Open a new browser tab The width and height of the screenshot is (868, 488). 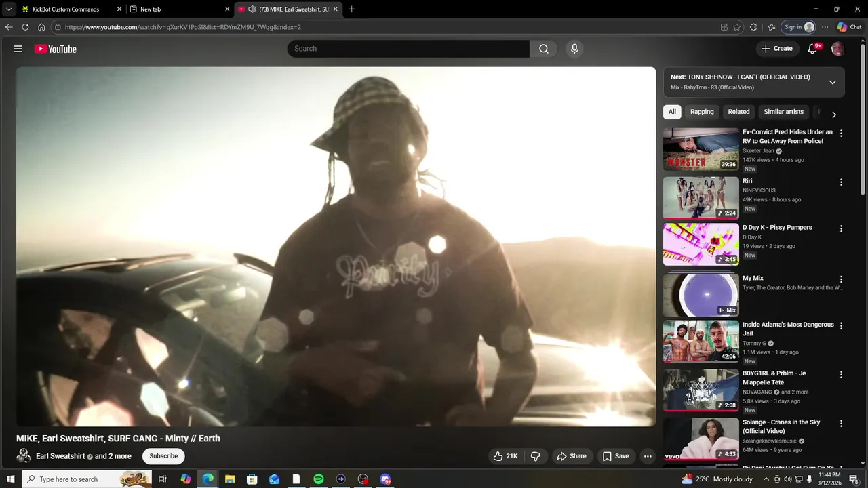click(351, 9)
